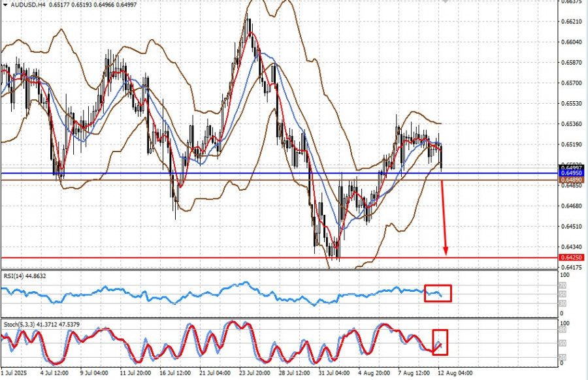This screenshot has width=588, height=380.
Task: Click the 7 Aug 12:00 time label
Action: [x=414, y=373]
